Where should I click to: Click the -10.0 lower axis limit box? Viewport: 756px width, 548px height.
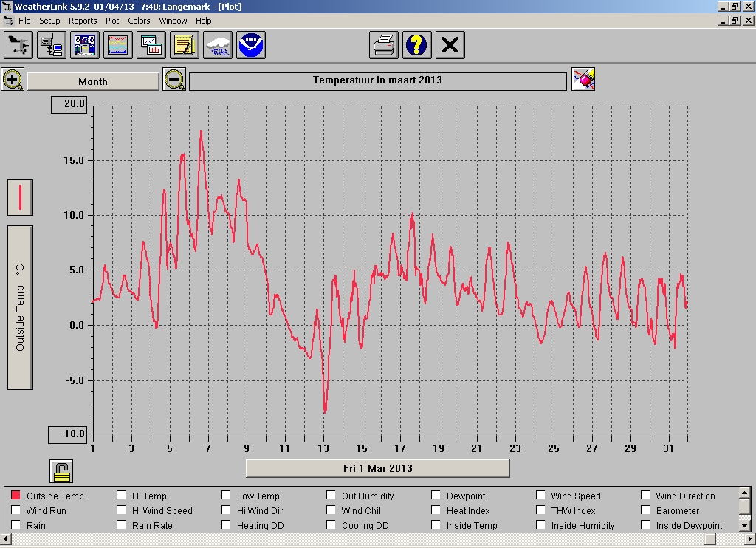pyautogui.click(x=67, y=434)
